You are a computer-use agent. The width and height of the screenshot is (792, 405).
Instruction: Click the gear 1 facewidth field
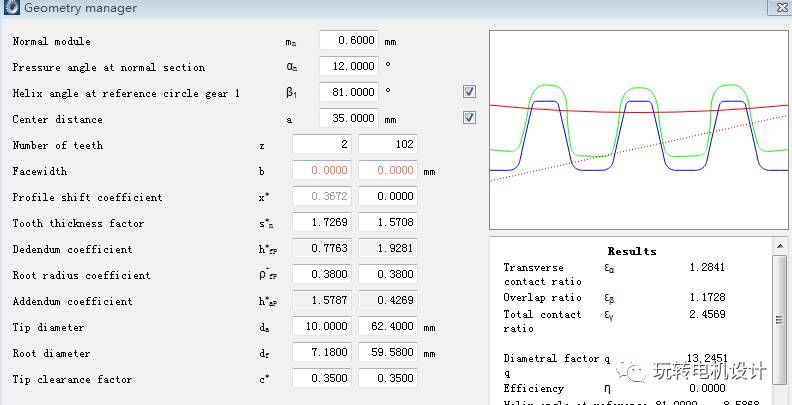(322, 170)
